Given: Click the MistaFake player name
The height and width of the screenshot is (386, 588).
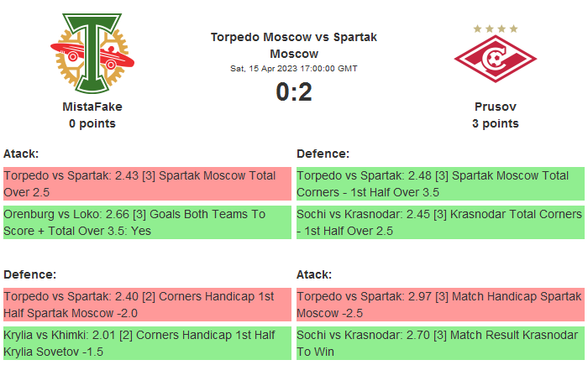Looking at the screenshot, I should 92,107.
